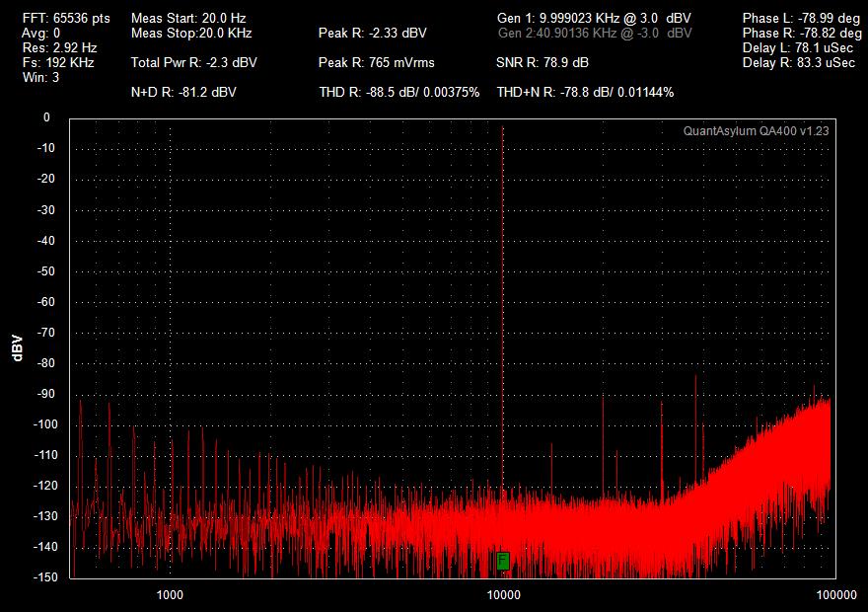Click the 1000 frequency axis label
The image size is (868, 612).
pos(170,595)
